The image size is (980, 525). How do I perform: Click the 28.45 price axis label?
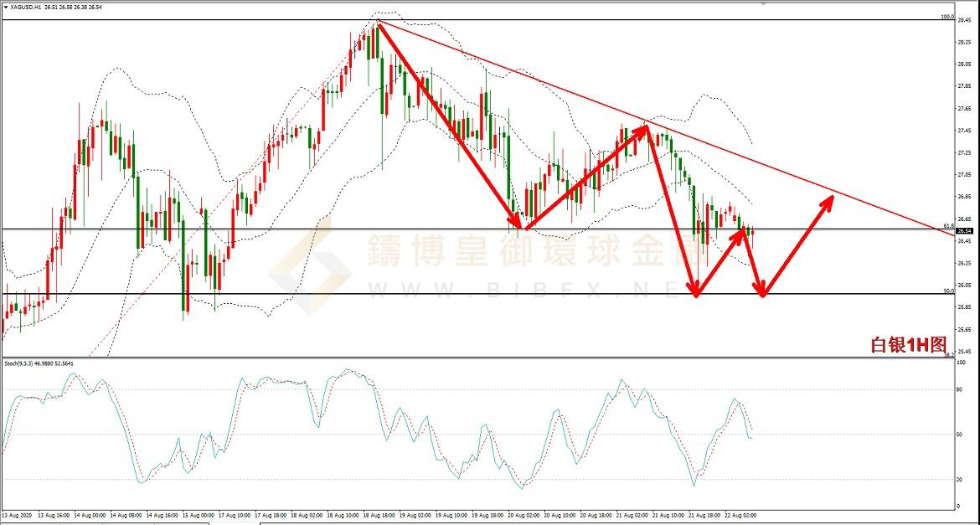[x=963, y=20]
